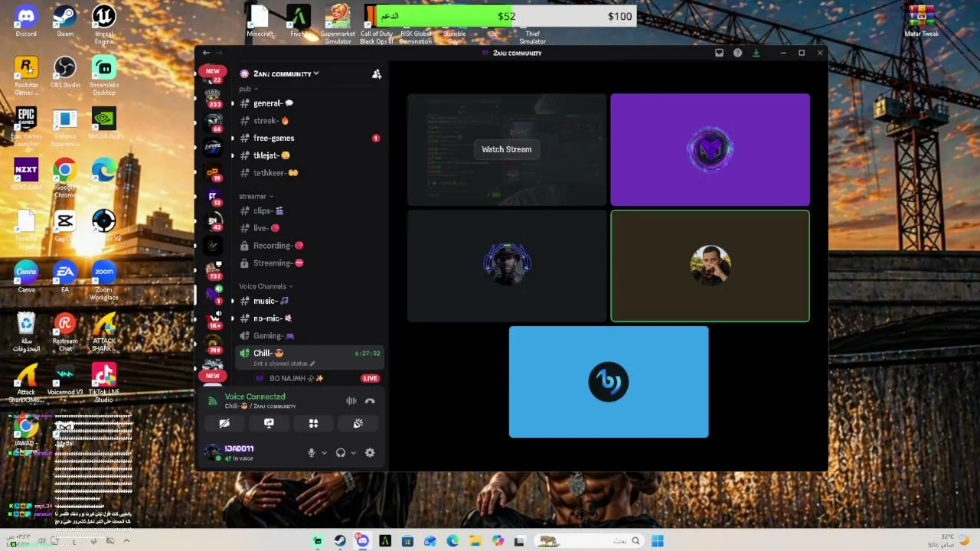Open Discord noise suppression icon

pyautogui.click(x=351, y=401)
